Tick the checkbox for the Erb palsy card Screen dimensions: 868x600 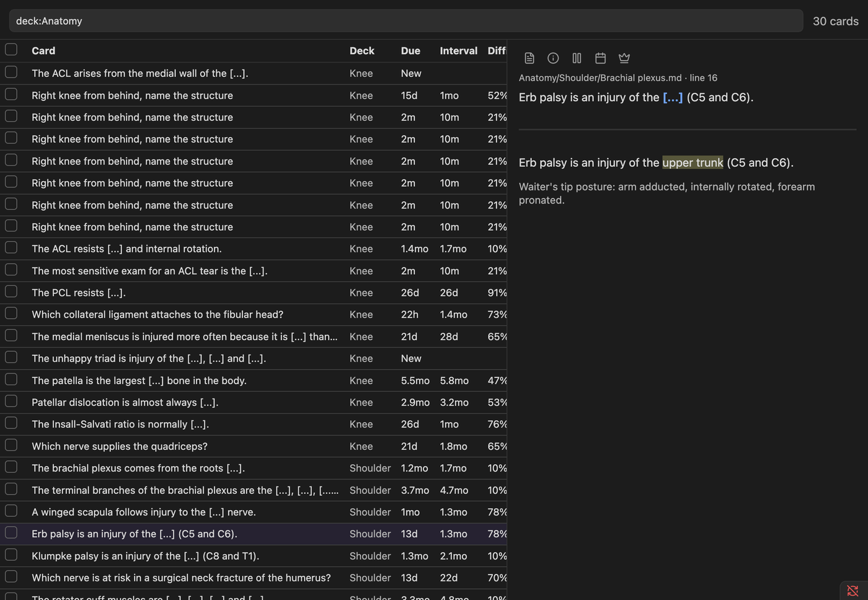pos(11,533)
